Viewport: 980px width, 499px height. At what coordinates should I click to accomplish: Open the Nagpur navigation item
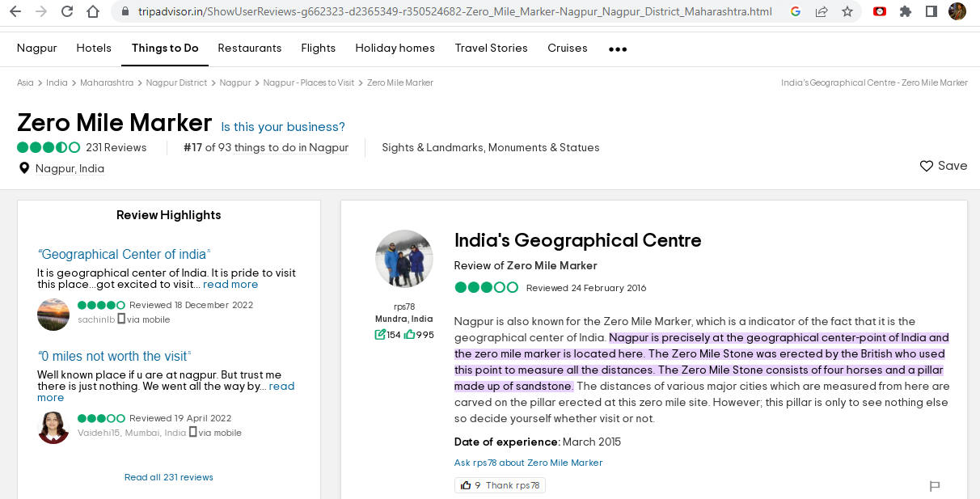click(x=37, y=48)
